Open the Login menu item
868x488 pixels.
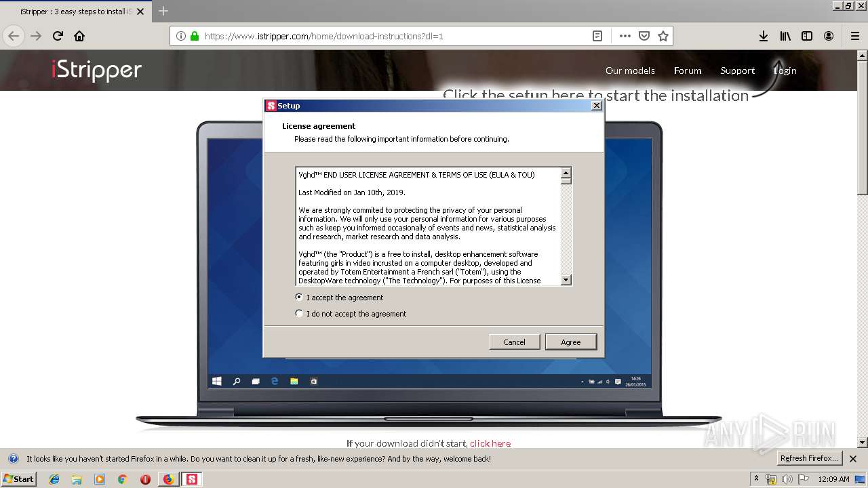click(x=785, y=70)
